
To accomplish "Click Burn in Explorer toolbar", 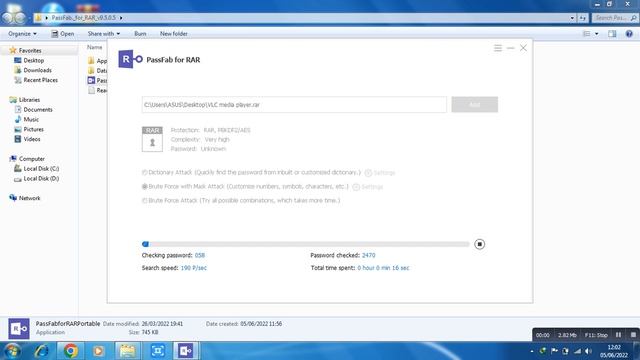I will [x=140, y=33].
